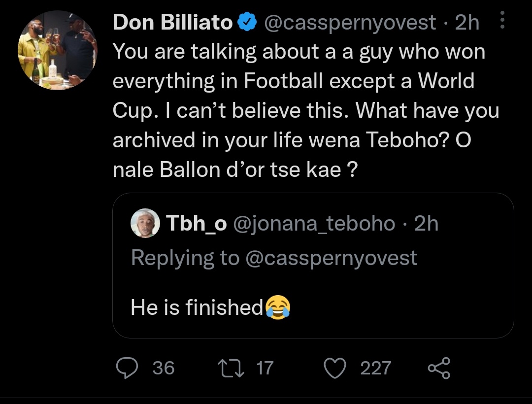Click the main tweet text about World Cup

coord(306,110)
